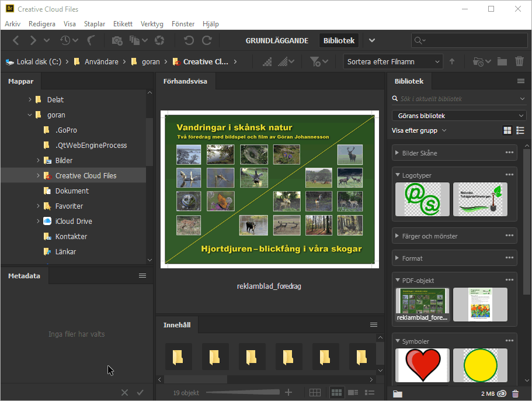Rotate image counterclockwise using the toolbar icon
The width and height of the screenshot is (532, 401).
coord(189,40)
